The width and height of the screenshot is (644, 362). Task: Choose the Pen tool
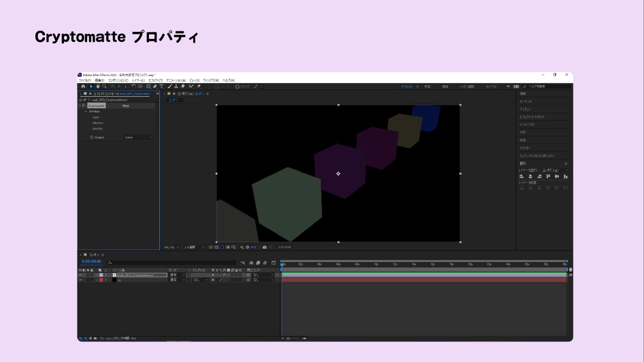click(x=155, y=87)
